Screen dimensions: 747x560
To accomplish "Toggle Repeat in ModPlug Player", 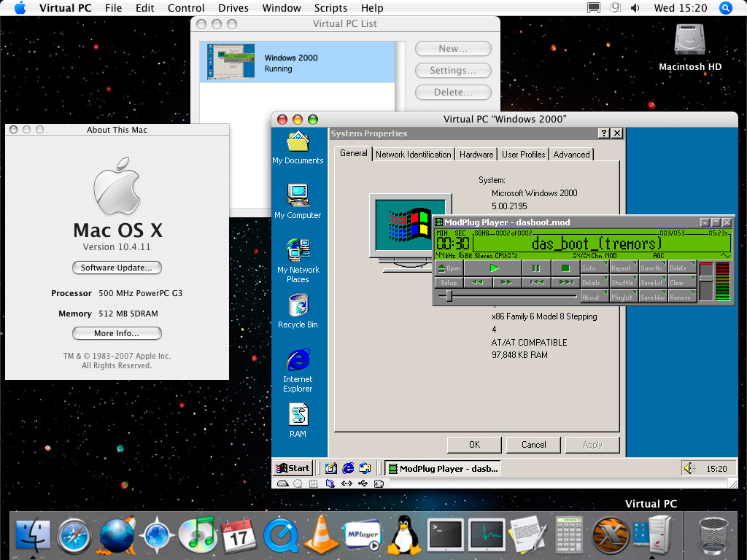I will point(623,268).
